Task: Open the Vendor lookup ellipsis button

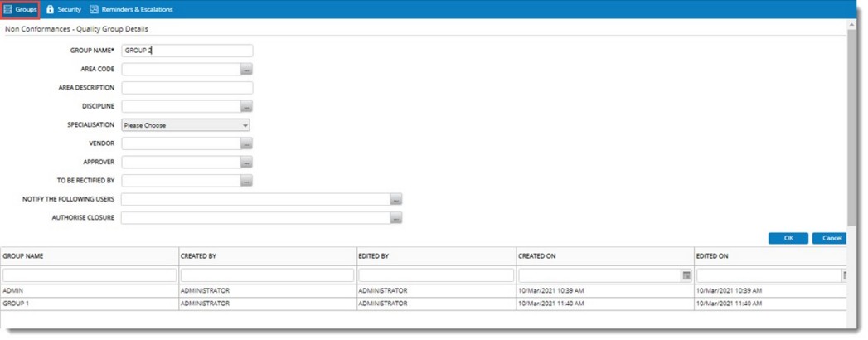Action: coord(246,144)
